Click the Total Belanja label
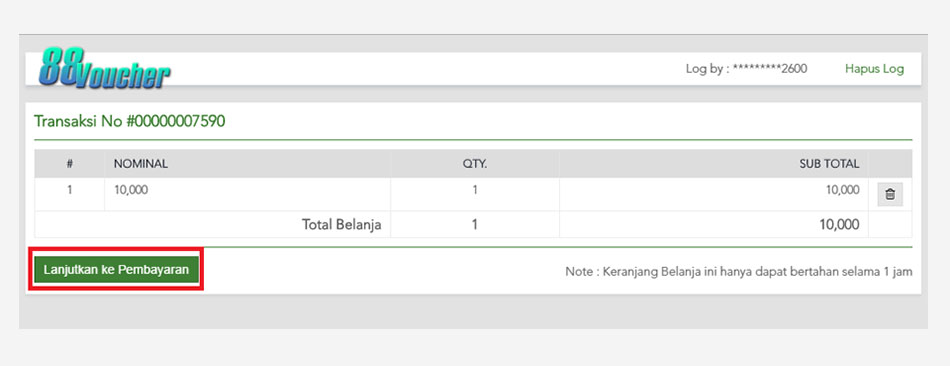 pyautogui.click(x=342, y=225)
